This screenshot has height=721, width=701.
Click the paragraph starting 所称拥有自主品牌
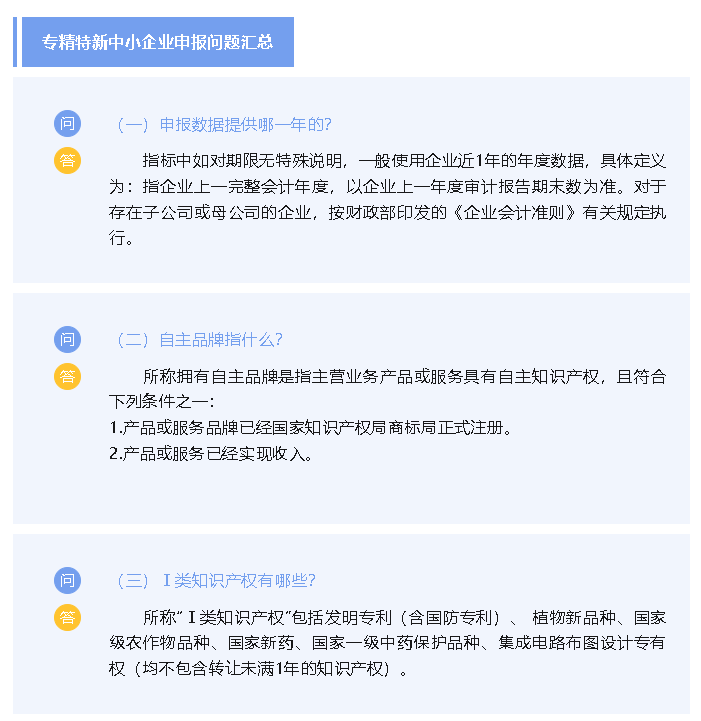(388, 389)
